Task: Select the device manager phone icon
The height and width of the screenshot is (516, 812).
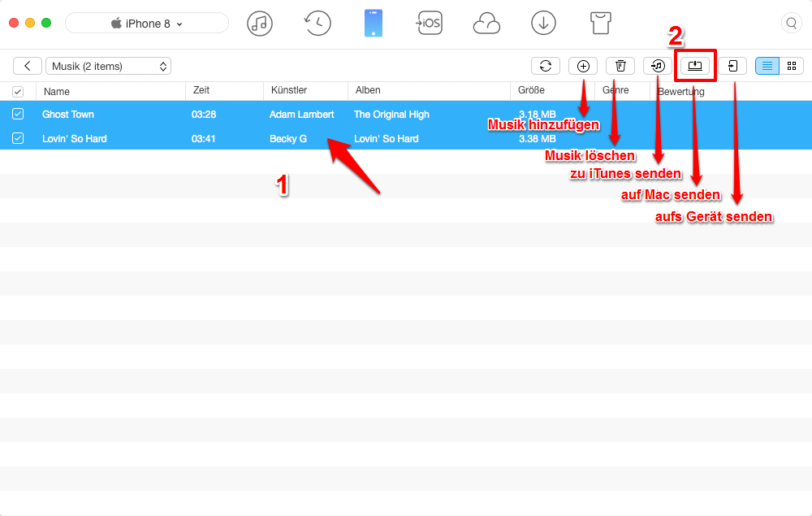Action: pyautogui.click(x=374, y=24)
